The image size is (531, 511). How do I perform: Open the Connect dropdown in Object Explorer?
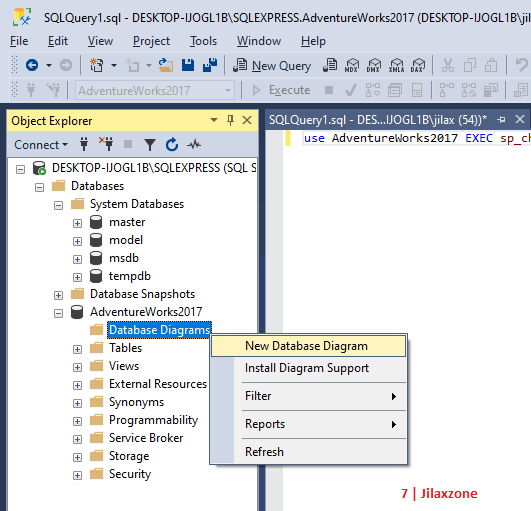[x=41, y=145]
